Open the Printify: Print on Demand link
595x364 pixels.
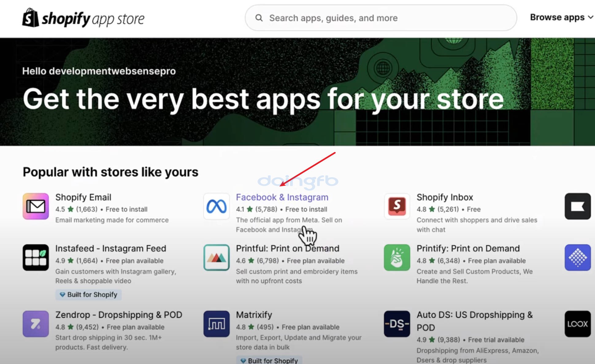(x=468, y=248)
